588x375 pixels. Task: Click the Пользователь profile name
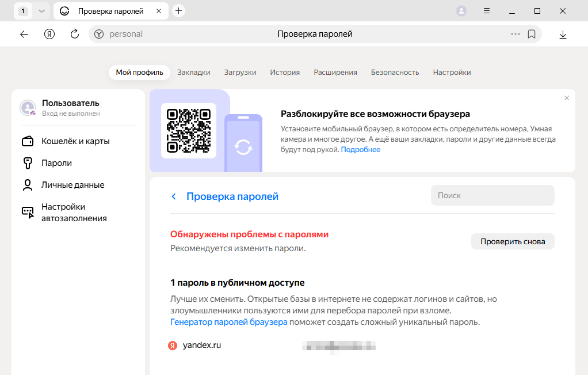(71, 103)
